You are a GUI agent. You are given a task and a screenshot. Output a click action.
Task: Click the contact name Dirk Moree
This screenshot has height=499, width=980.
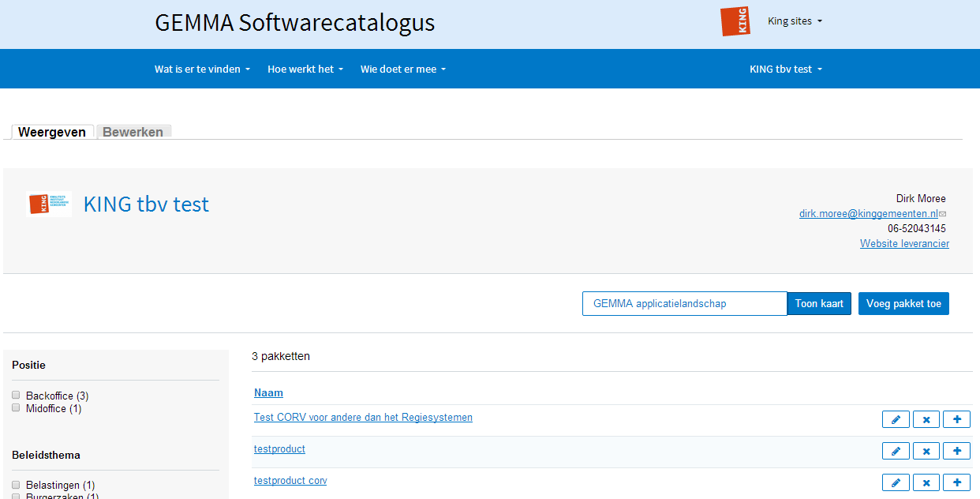coord(921,198)
